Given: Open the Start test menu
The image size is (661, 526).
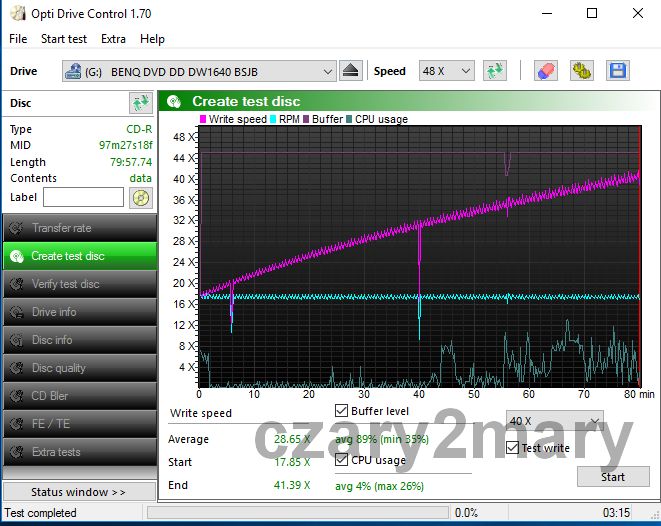Looking at the screenshot, I should pyautogui.click(x=63, y=39).
